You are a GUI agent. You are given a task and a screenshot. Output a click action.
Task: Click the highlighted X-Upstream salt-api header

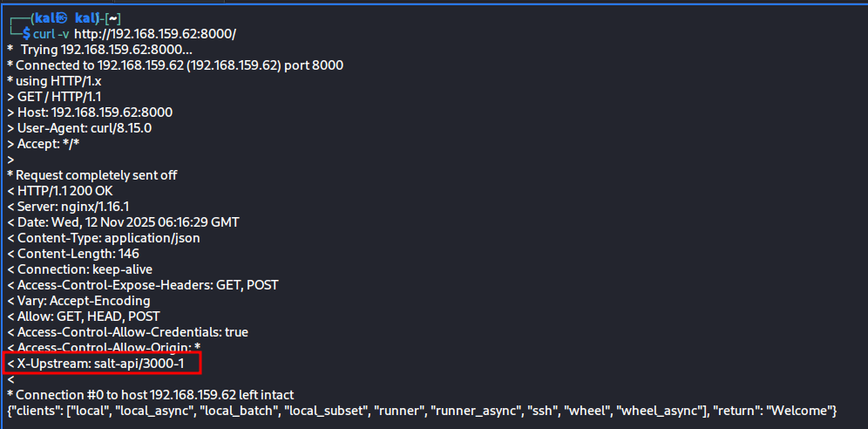point(100,363)
